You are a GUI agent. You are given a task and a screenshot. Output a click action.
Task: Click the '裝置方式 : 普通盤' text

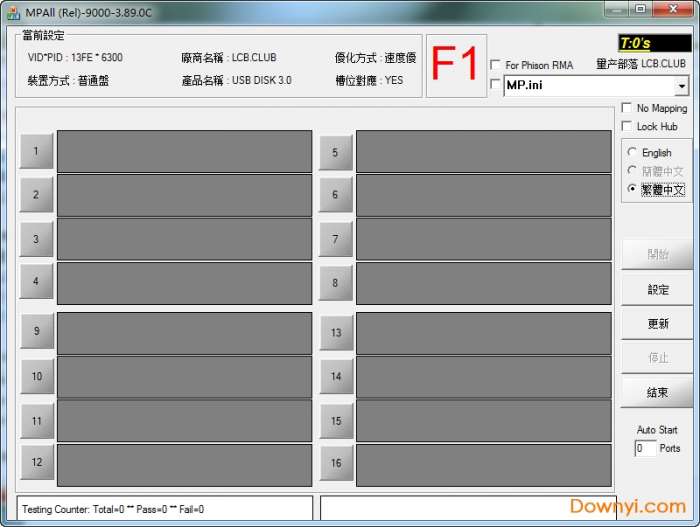pyautogui.click(x=68, y=81)
